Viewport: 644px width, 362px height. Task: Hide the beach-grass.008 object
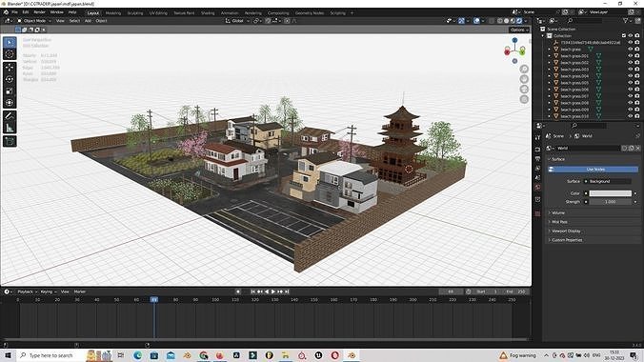(x=631, y=103)
